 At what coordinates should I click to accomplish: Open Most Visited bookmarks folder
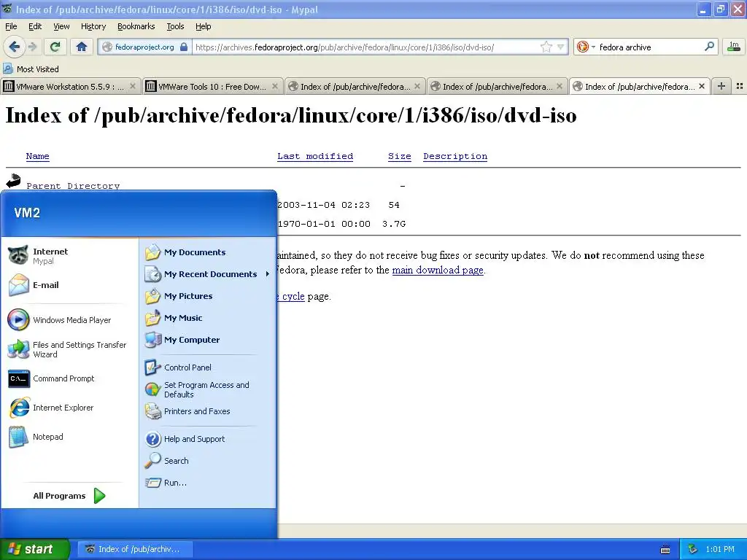tap(31, 69)
